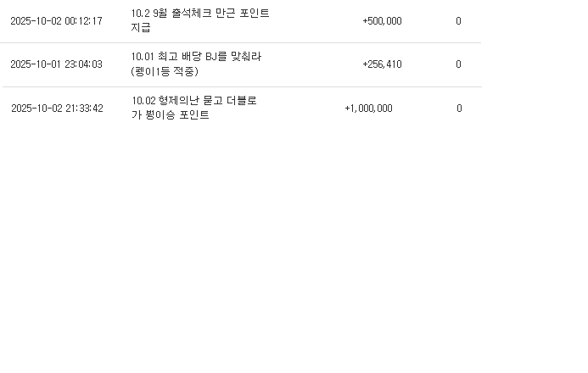Viewport: 588px width, 373px height.
Task: Click the '(펭이1등 적중)' text
Action: point(165,71)
